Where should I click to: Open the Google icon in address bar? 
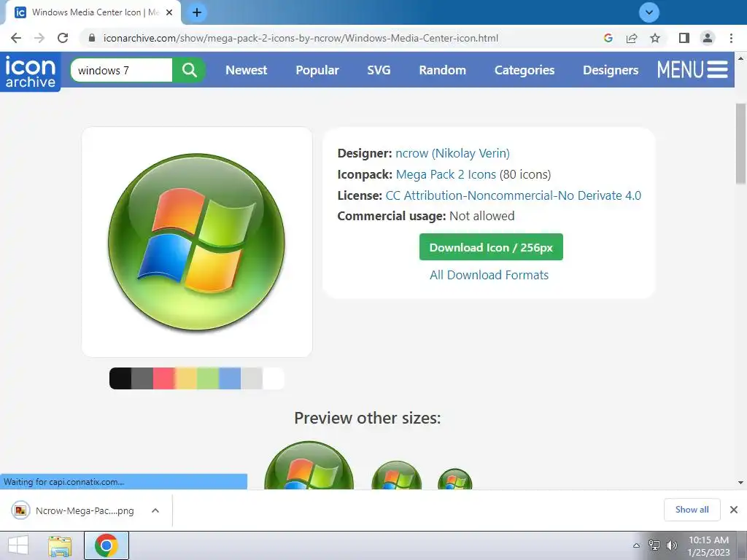[608, 38]
